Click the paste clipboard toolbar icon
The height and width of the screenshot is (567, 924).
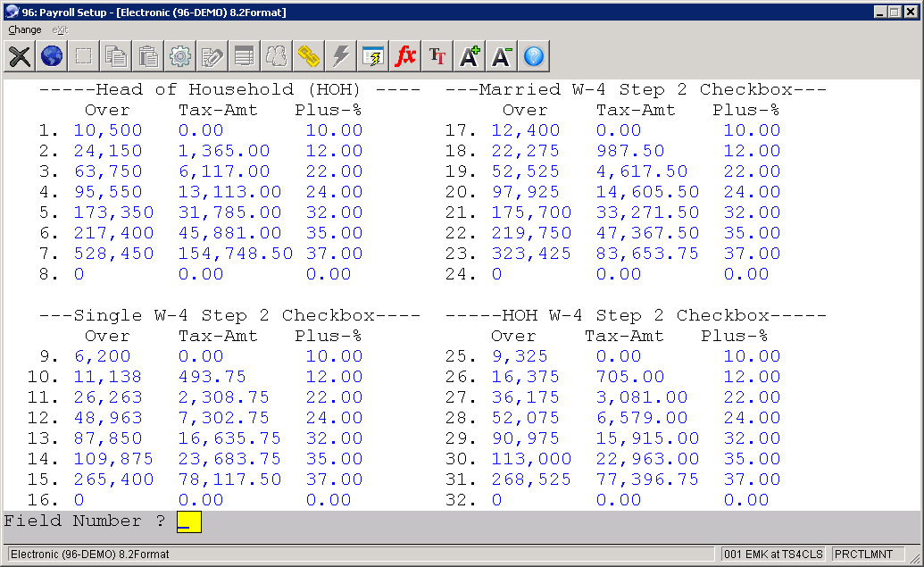point(148,56)
